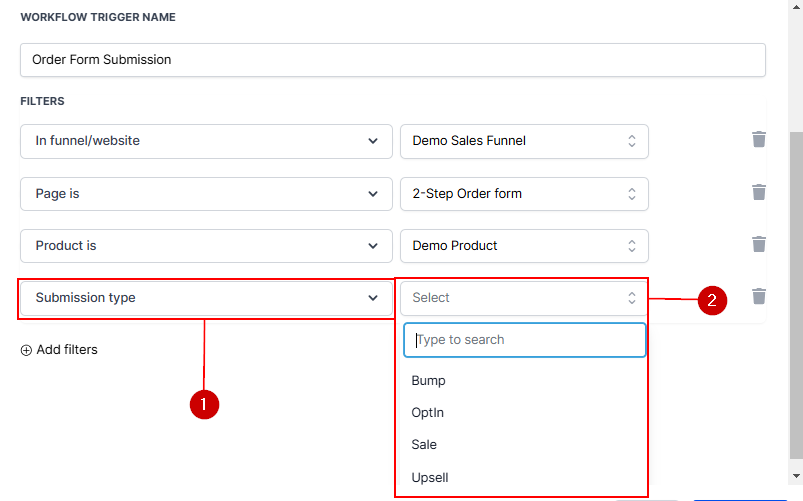Viewport: 803px width, 501px height.
Task: Delete the Product is filter row
Action: [759, 244]
